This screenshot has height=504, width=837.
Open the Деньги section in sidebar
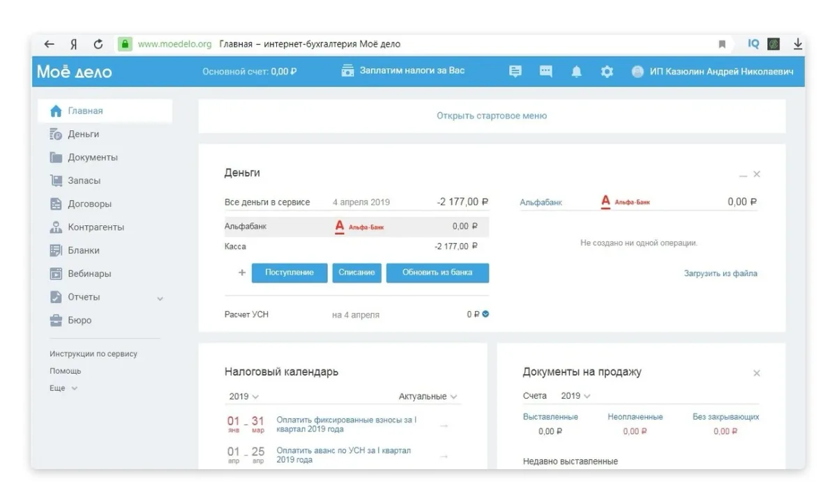(83, 134)
